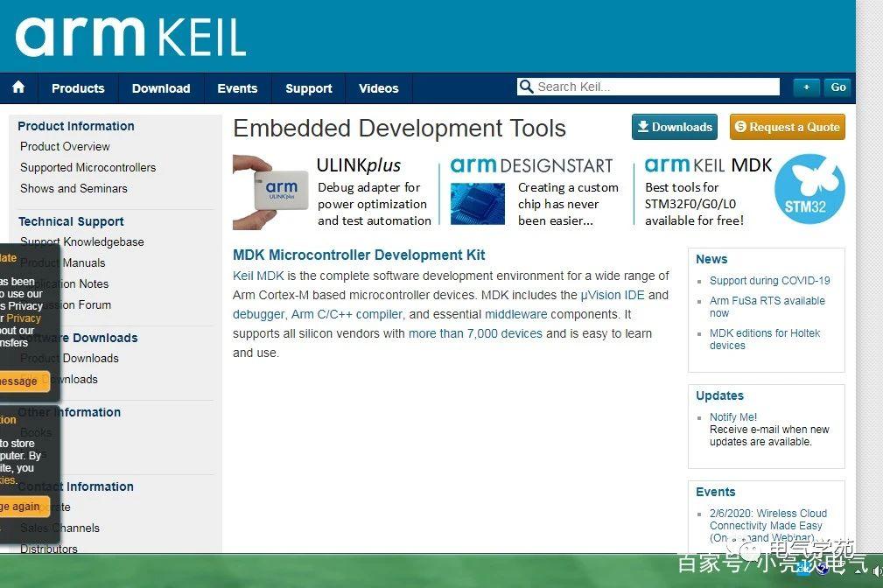Open the Download menu
Screen dimensions: 883x588
click(x=161, y=88)
